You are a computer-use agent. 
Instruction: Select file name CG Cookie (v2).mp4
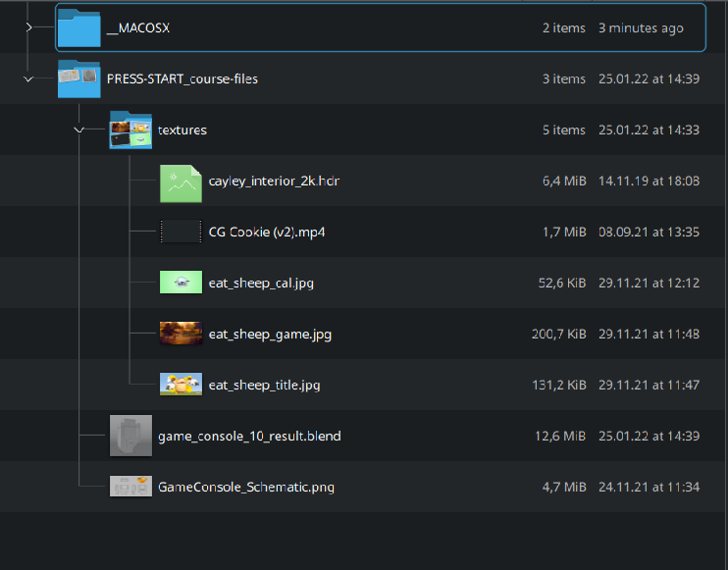[267, 233]
